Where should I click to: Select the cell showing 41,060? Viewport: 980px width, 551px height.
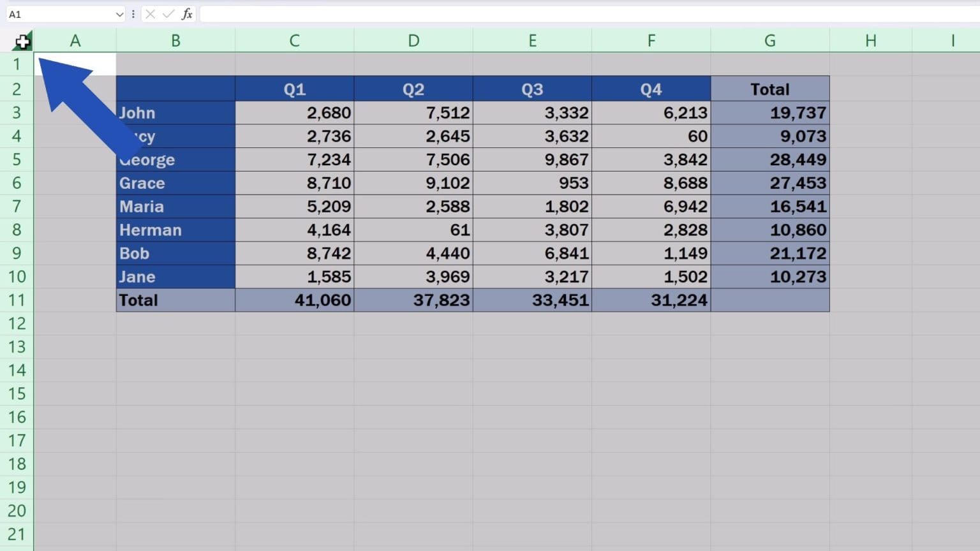click(294, 300)
